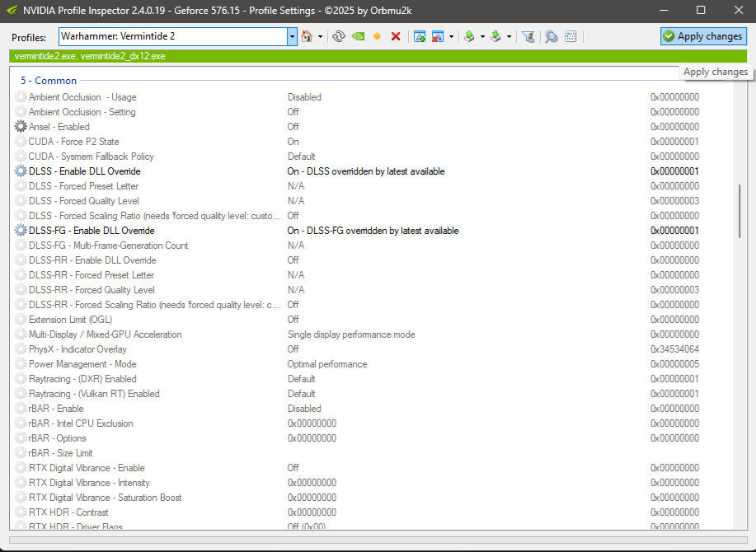The width and height of the screenshot is (756, 552).
Task: Select DLSS-FG - Multi-Frame-Generation Count setting
Action: (x=371, y=246)
